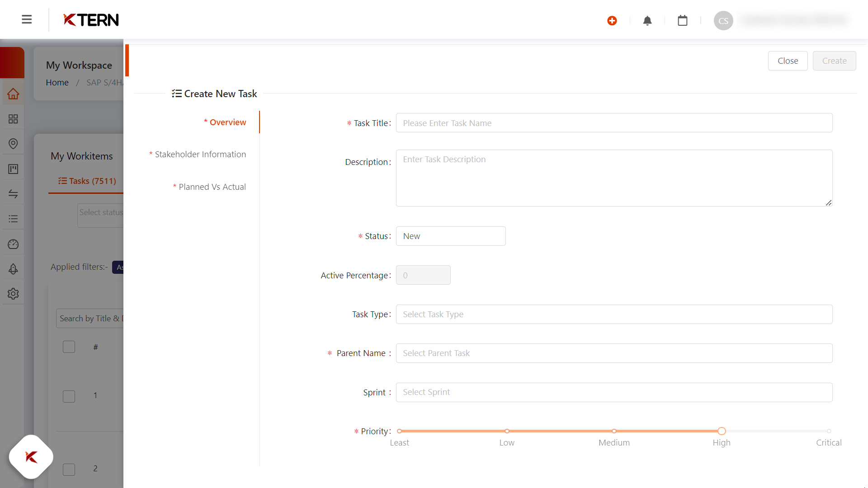Click the Active Percentage field
This screenshot has width=868, height=488.
pos(423,275)
